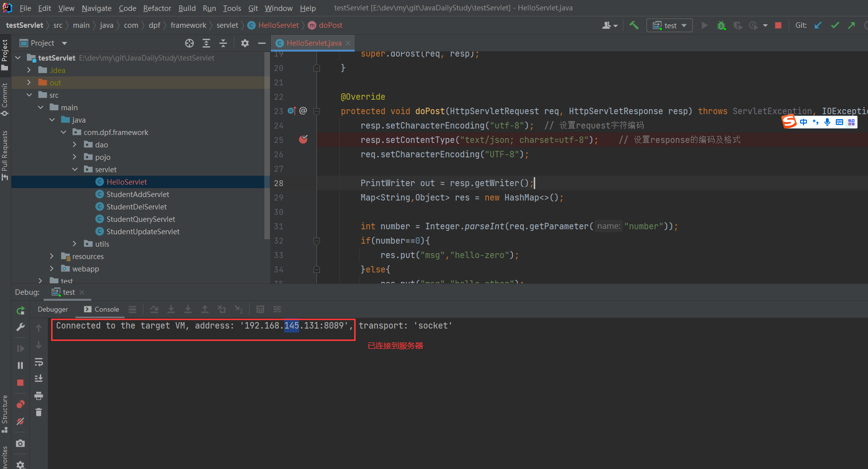Screen dimensions: 868x469
Task: Start debugging with the green bug icon
Action: (721, 25)
